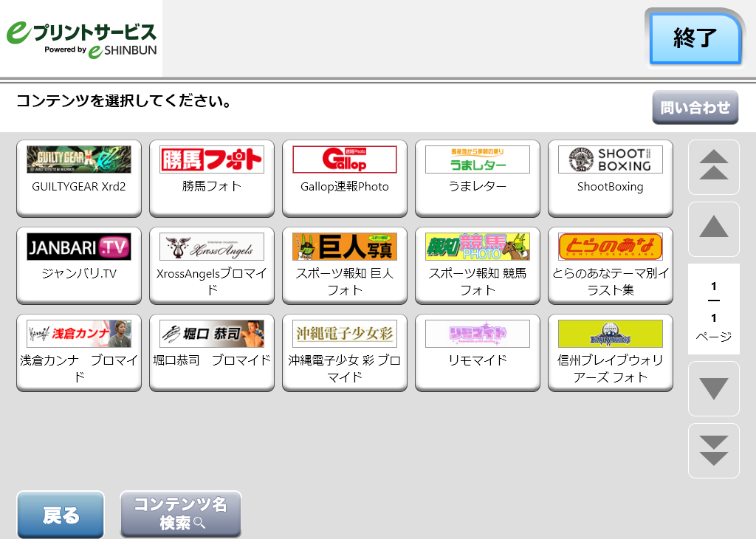Image resolution: width=756 pixels, height=539 pixels.
Task: Open the 堀口恭司 ブロマイド tile
Action: coord(212,353)
